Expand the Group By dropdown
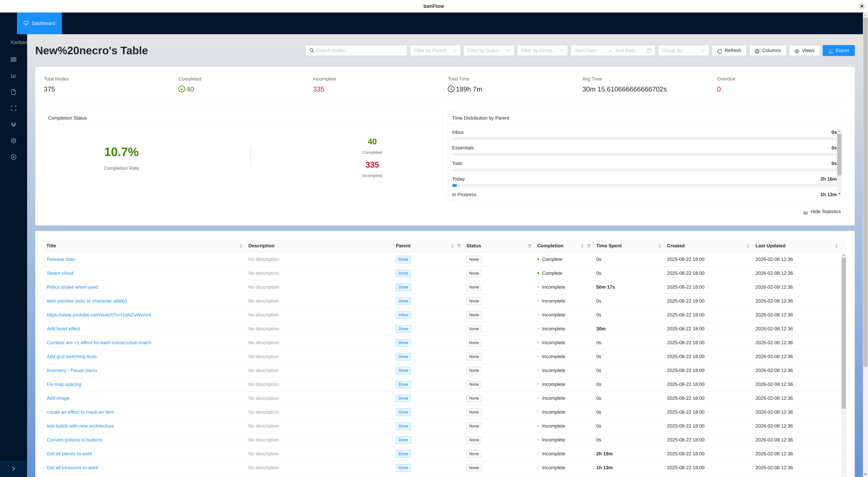 pyautogui.click(x=683, y=50)
